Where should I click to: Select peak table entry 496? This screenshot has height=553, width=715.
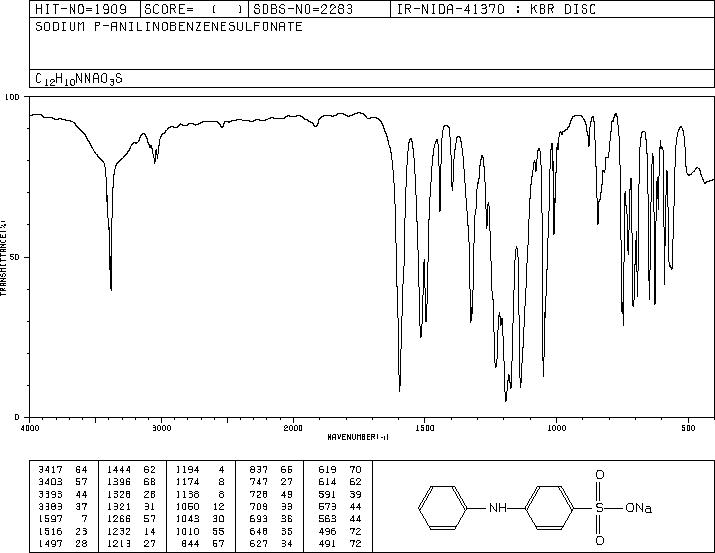(x=327, y=531)
